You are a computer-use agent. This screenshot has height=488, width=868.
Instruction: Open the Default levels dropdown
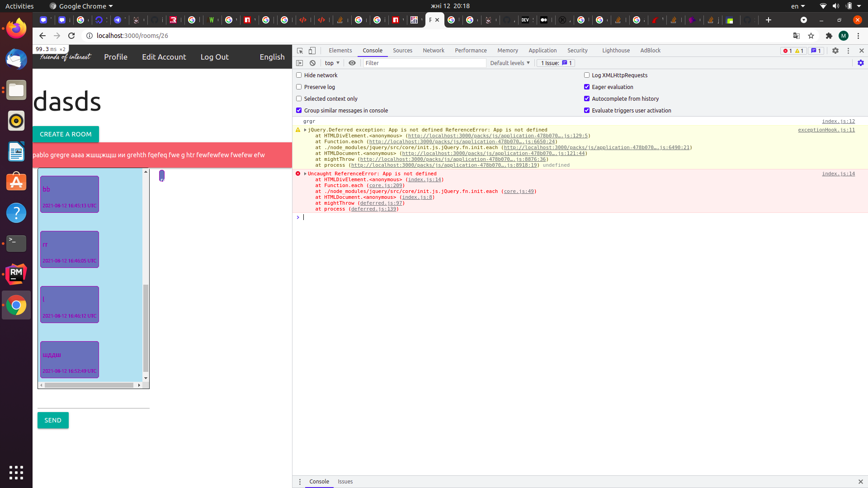point(509,63)
